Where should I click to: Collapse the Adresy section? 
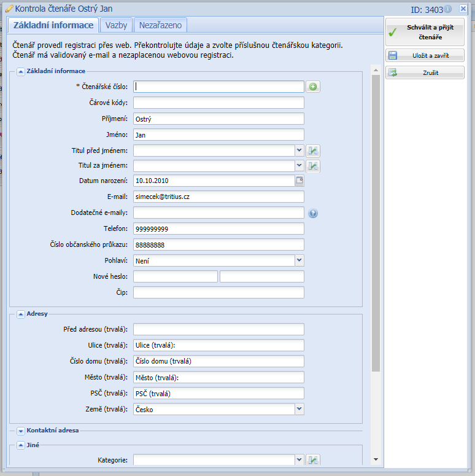coord(20,314)
